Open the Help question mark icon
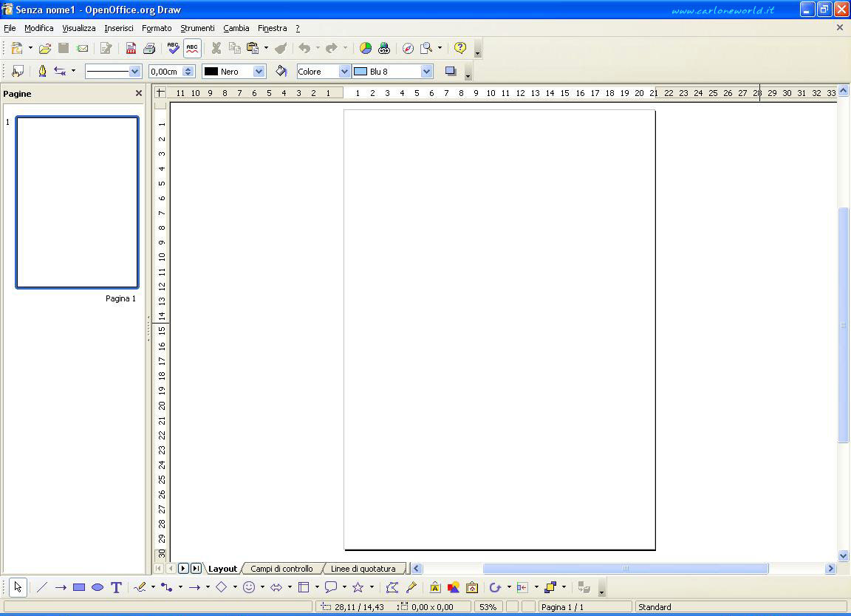The image size is (851, 616). [x=460, y=48]
